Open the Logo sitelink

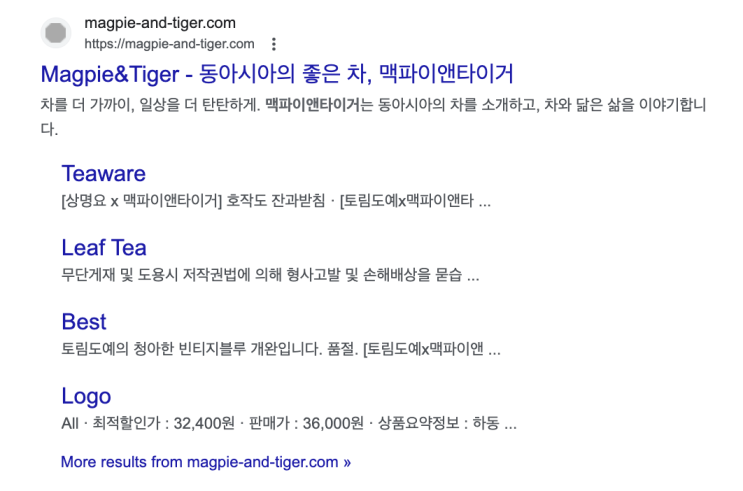(86, 395)
